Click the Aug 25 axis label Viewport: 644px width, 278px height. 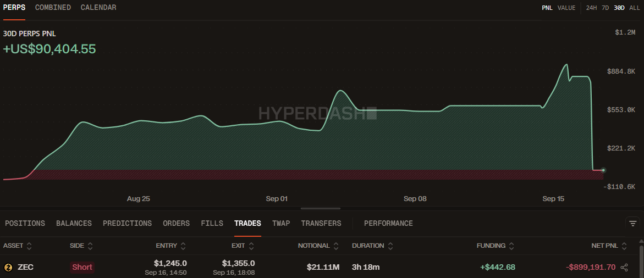(x=139, y=199)
